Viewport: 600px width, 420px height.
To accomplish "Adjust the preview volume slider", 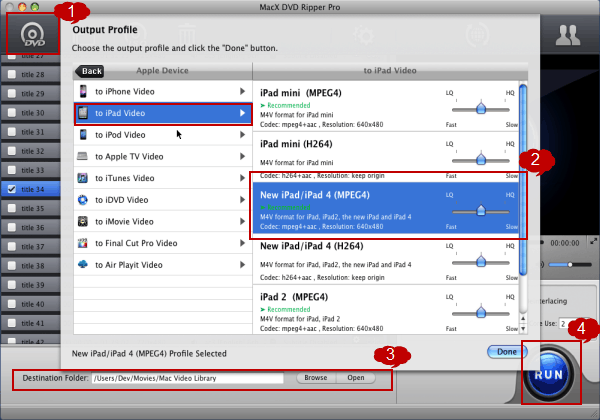I will 570,264.
